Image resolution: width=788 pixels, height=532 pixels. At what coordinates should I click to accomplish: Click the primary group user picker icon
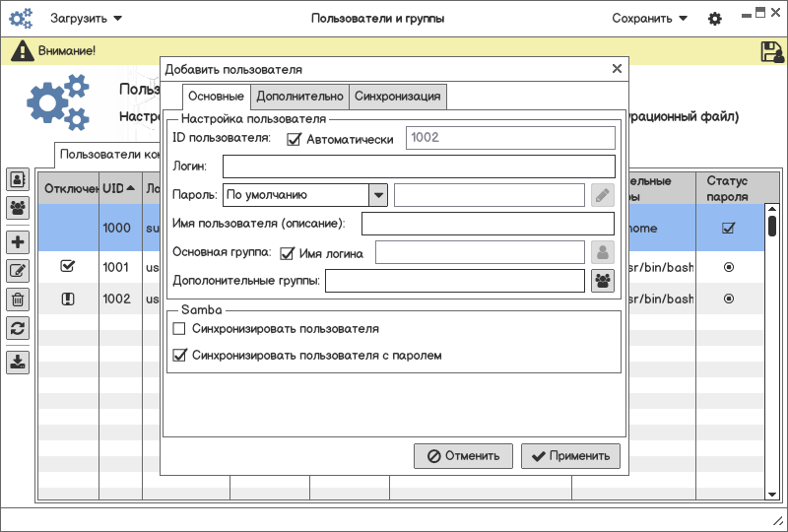tap(603, 252)
